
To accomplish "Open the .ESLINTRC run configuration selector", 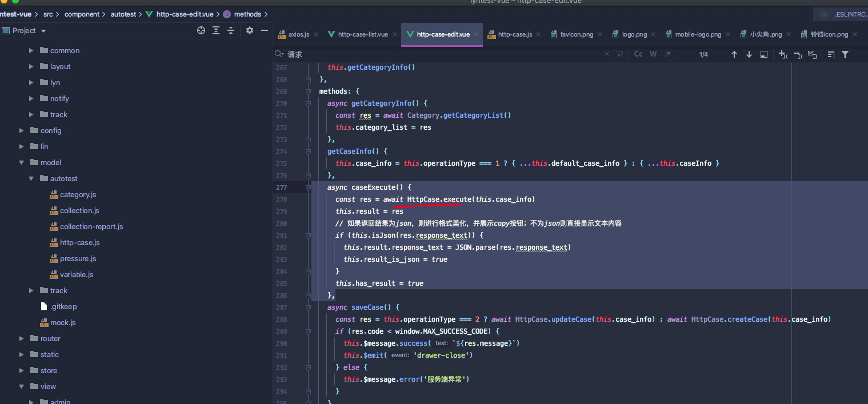I will click(x=842, y=14).
